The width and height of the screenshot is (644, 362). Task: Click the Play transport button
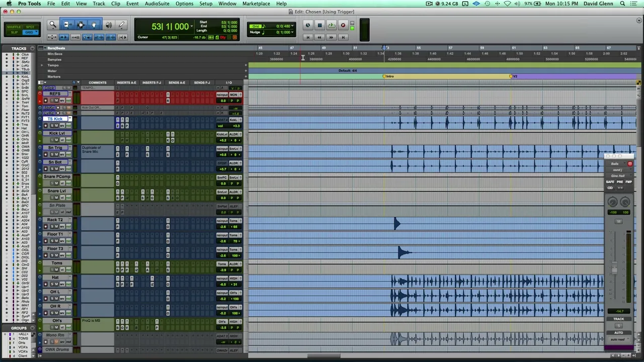[x=331, y=25]
